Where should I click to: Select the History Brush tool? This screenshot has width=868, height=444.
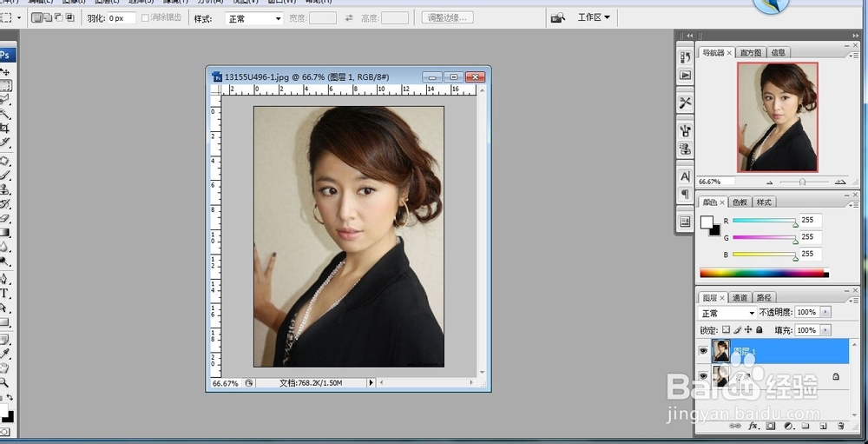[4, 203]
